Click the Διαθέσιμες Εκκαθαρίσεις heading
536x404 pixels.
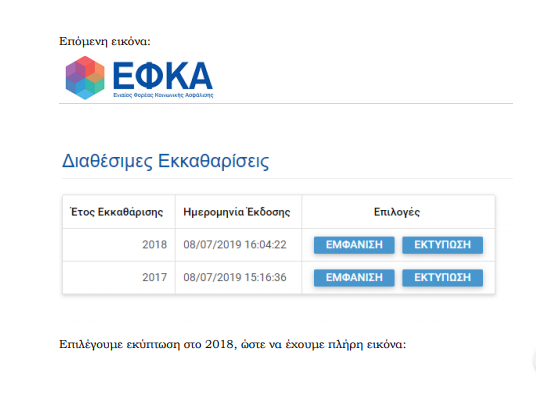165,161
